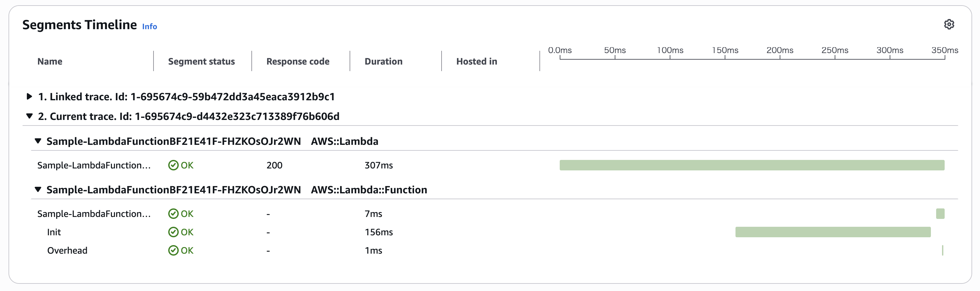Viewport: 980px width, 291px height.
Task: Click the OK status icon for the 307ms segment
Action: pos(173,165)
